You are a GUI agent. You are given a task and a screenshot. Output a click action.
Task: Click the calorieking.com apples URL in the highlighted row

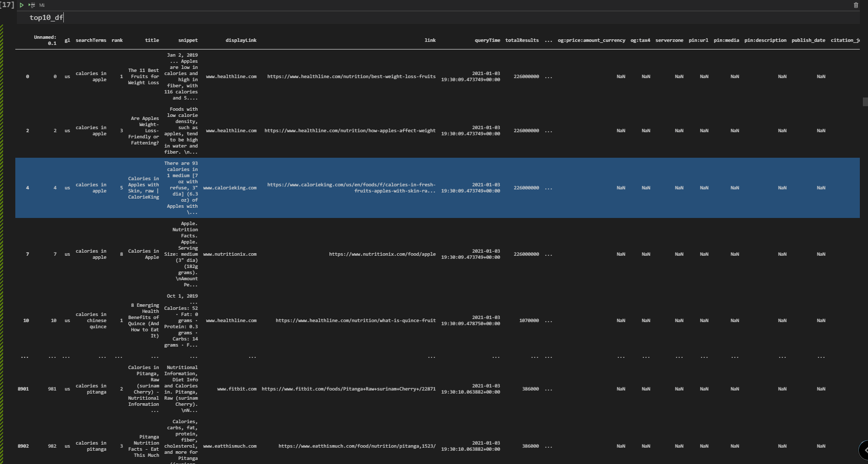click(351, 188)
